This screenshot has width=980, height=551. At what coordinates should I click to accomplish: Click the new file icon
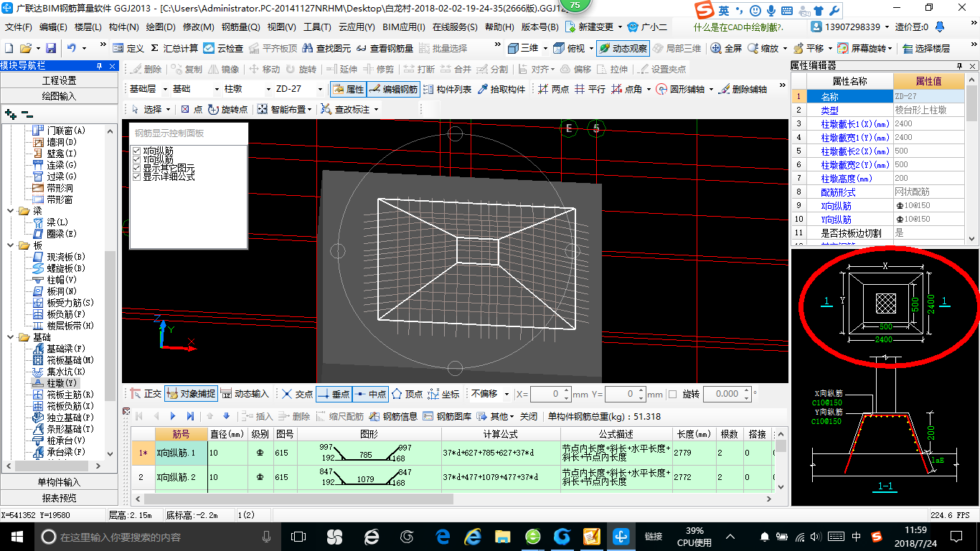pyautogui.click(x=9, y=48)
